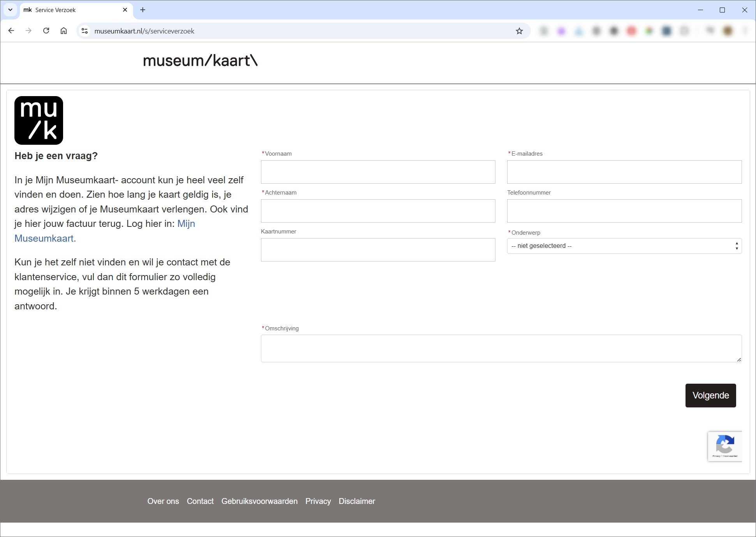The image size is (756, 537).
Task: Focus the E-mailadres input field
Action: pyautogui.click(x=624, y=172)
